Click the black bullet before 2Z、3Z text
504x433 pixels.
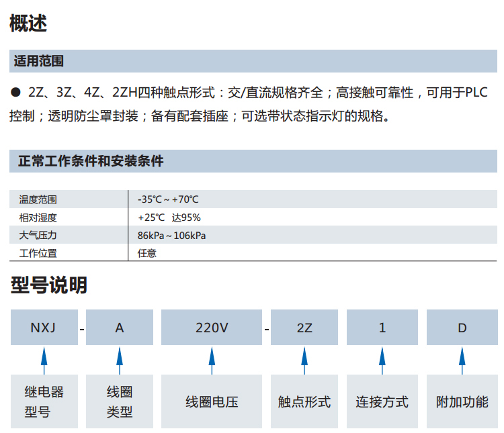coord(15,93)
